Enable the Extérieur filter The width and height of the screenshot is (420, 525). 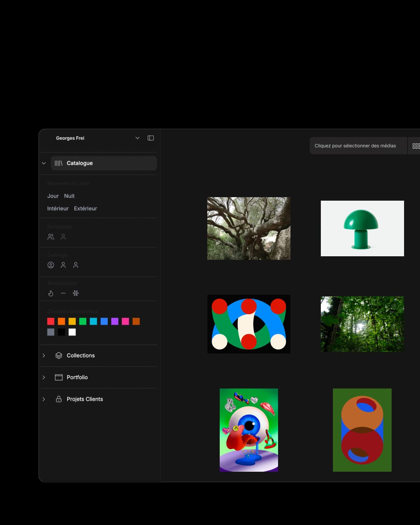coord(85,208)
